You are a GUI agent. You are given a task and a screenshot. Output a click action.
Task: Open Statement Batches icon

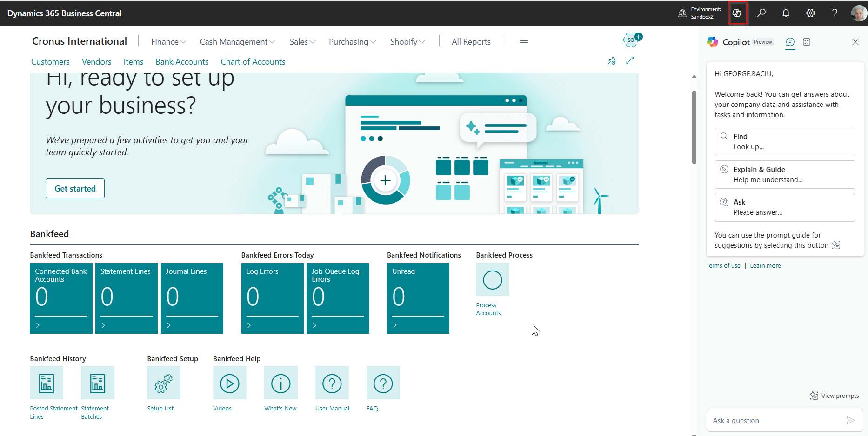tap(98, 383)
